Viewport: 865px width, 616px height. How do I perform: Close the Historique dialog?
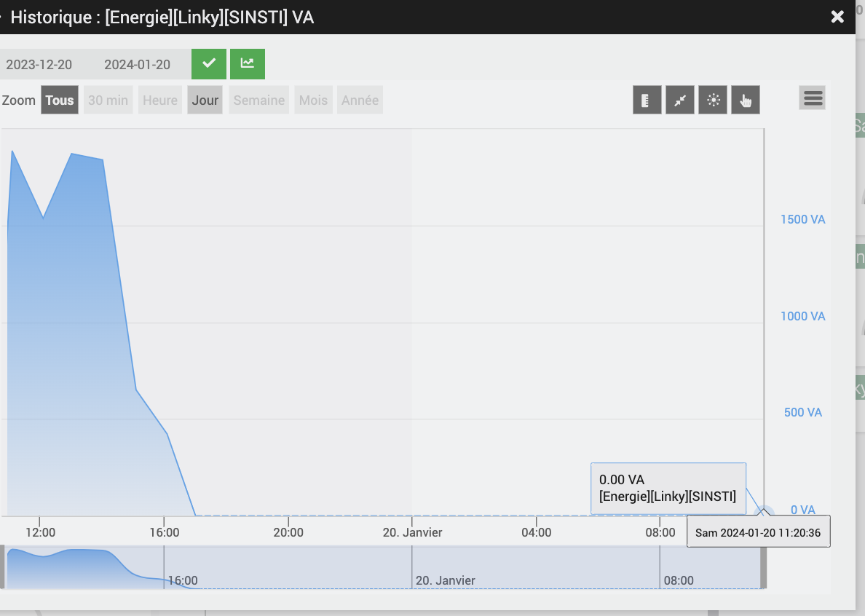pyautogui.click(x=837, y=17)
